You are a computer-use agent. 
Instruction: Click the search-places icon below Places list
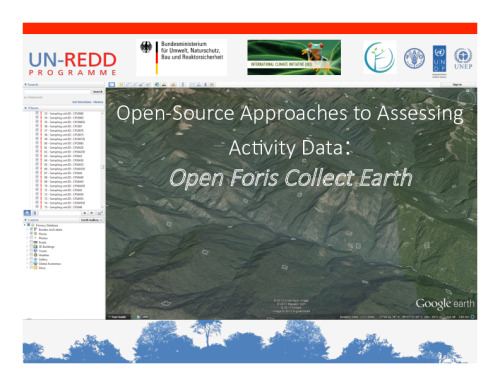click(x=27, y=213)
